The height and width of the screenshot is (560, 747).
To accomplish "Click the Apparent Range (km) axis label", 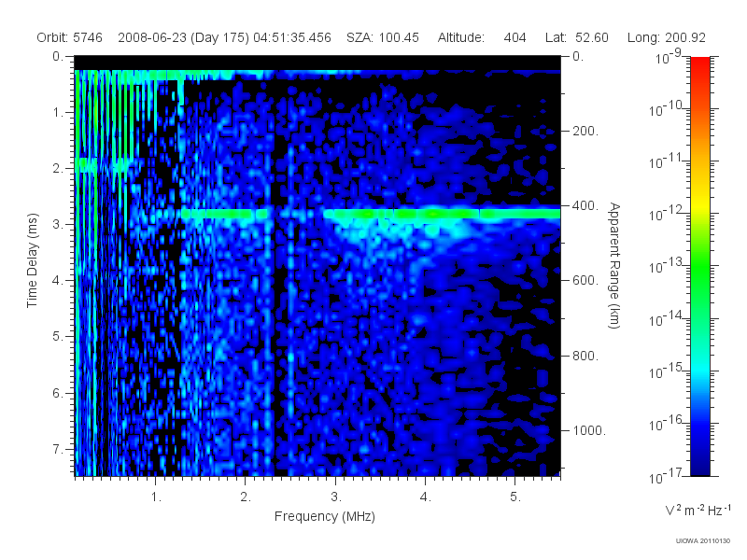I will point(614,265).
